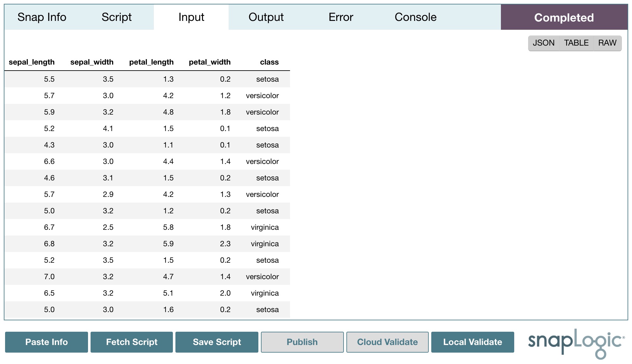632x364 pixels.
Task: Open the Output tab
Action: 266,17
